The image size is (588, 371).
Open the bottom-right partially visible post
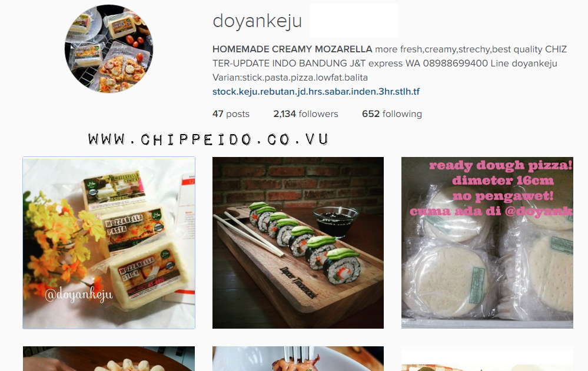(487, 359)
